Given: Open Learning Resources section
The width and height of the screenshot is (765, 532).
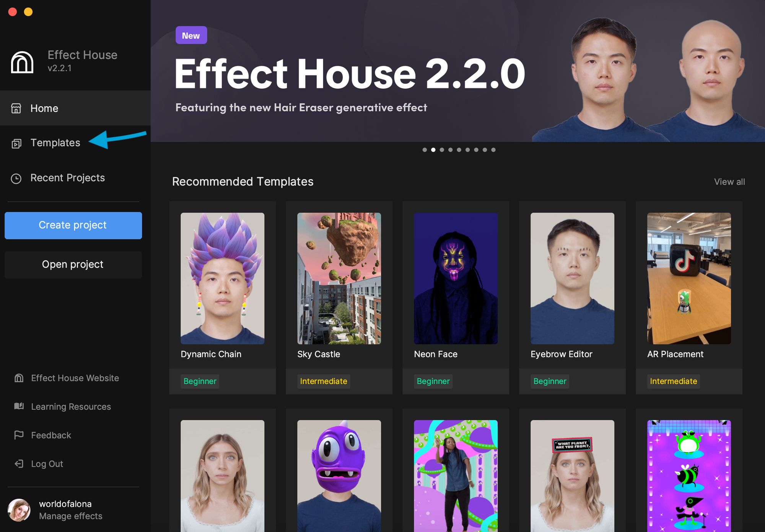Looking at the screenshot, I should (71, 406).
